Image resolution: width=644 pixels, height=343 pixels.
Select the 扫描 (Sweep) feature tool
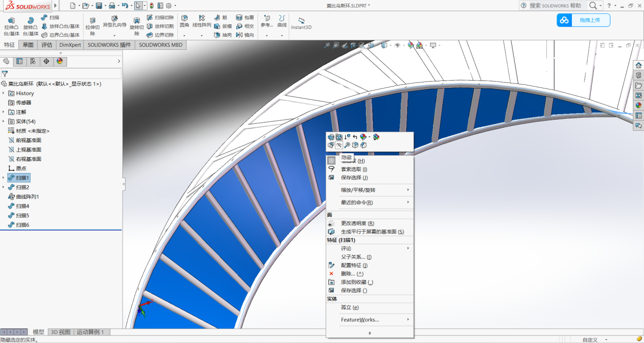pyautogui.click(x=50, y=17)
